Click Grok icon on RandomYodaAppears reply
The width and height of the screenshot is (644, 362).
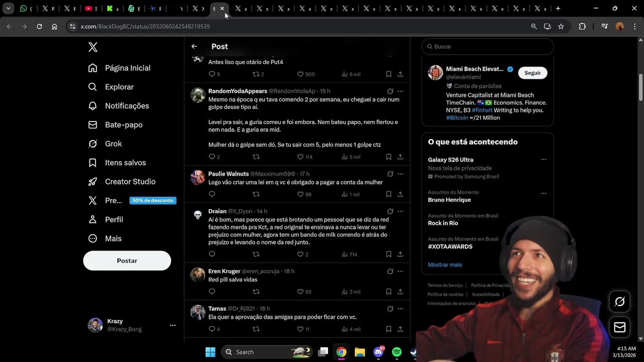tap(390, 91)
